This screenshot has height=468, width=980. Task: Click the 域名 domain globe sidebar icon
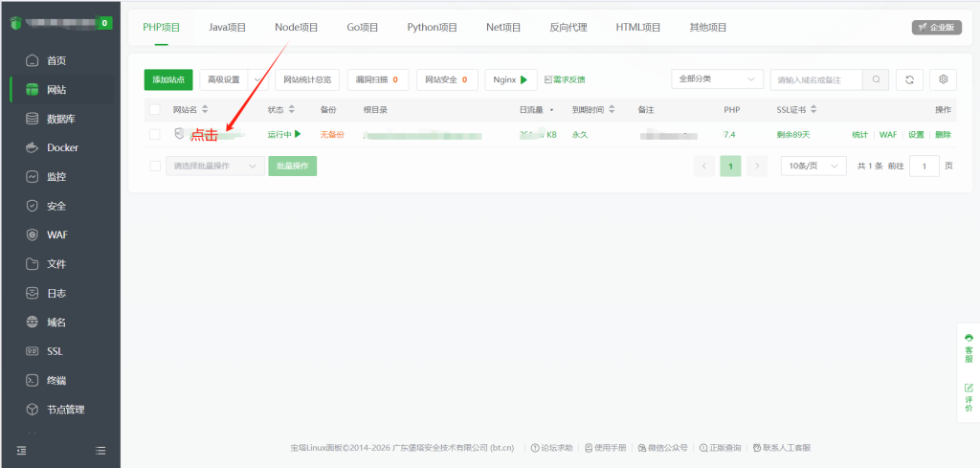32,323
